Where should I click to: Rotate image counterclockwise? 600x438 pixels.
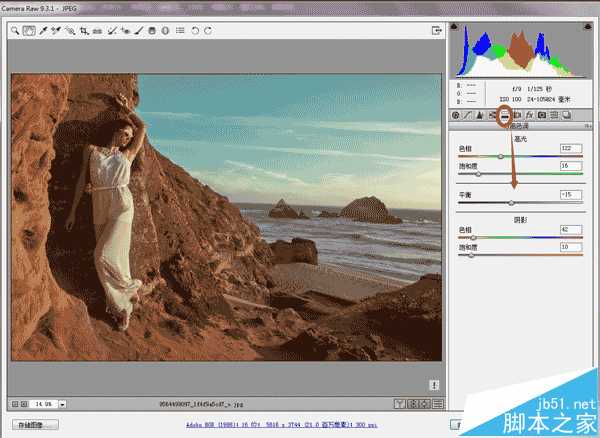point(194,31)
